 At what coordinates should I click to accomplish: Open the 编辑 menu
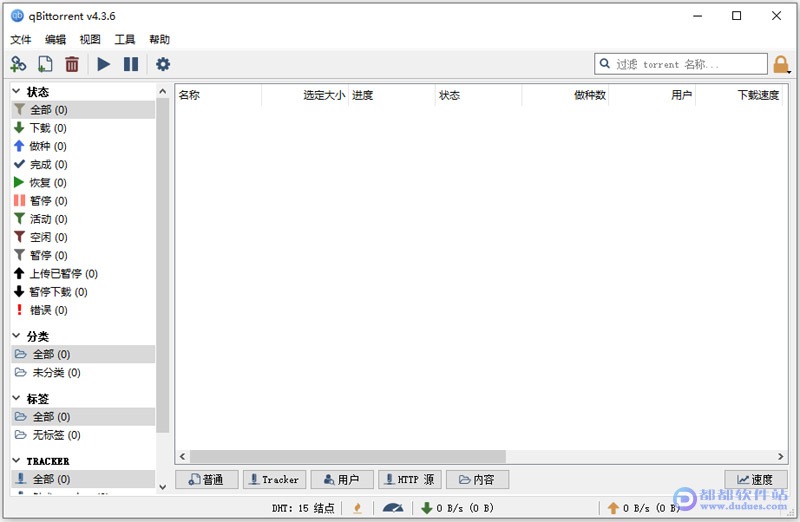(55, 39)
